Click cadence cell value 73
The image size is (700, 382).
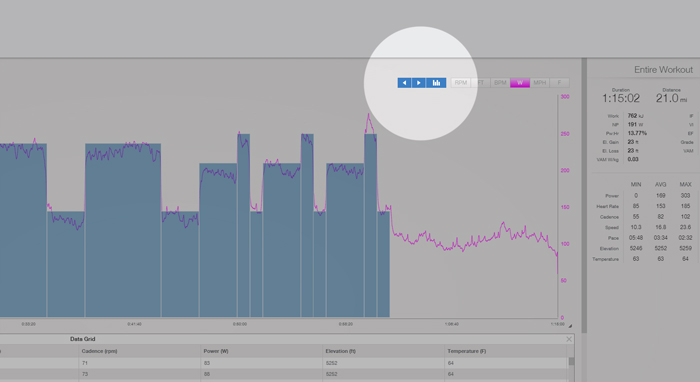click(x=85, y=374)
